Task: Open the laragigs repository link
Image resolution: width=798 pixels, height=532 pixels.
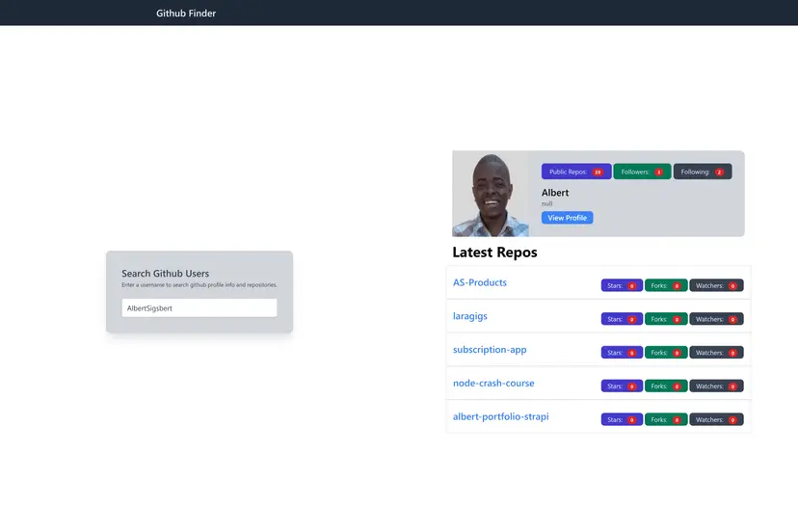Action: click(x=470, y=316)
